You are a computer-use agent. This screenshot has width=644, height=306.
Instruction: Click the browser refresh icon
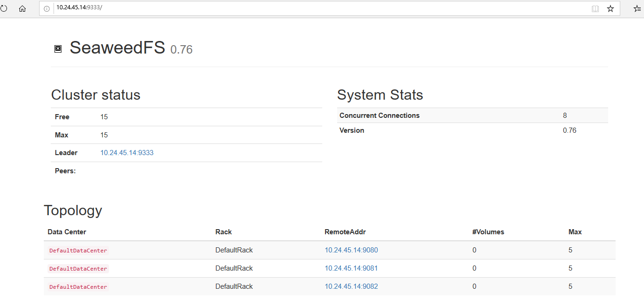4,8
